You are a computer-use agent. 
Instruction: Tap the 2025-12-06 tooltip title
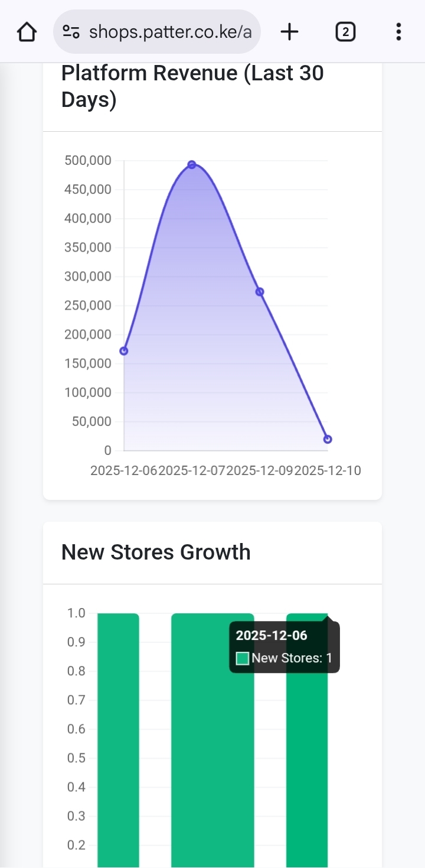click(x=272, y=636)
